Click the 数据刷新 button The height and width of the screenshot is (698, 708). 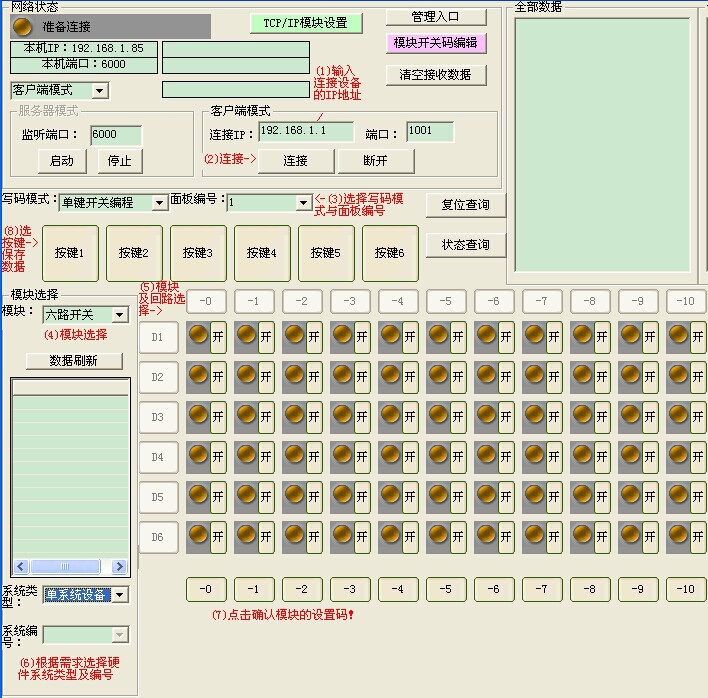point(74,361)
